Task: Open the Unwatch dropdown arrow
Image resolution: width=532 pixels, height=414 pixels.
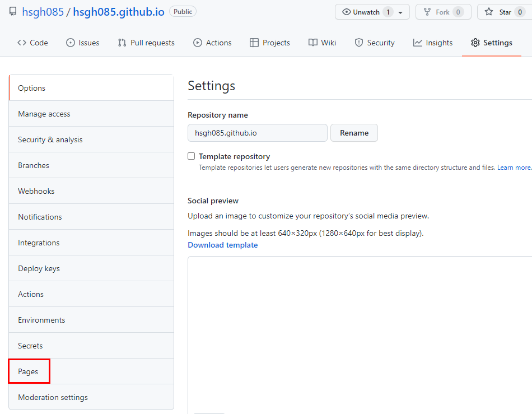Action: pyautogui.click(x=400, y=12)
